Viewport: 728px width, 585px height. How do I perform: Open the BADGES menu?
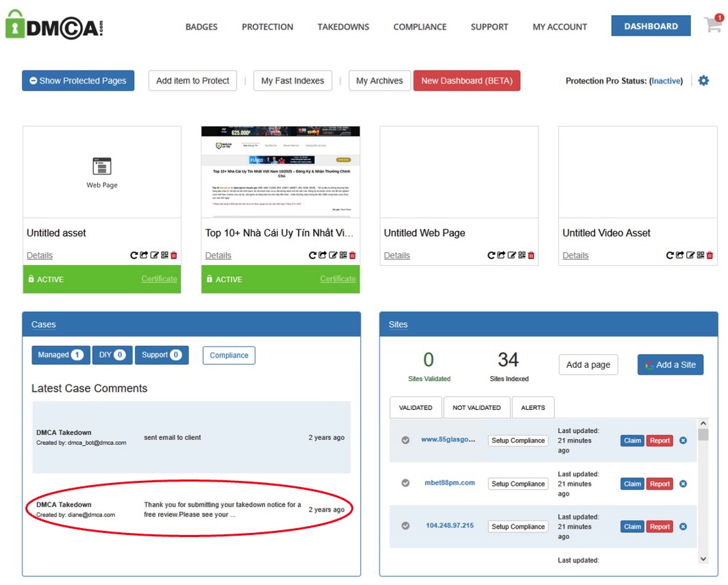[x=201, y=27]
